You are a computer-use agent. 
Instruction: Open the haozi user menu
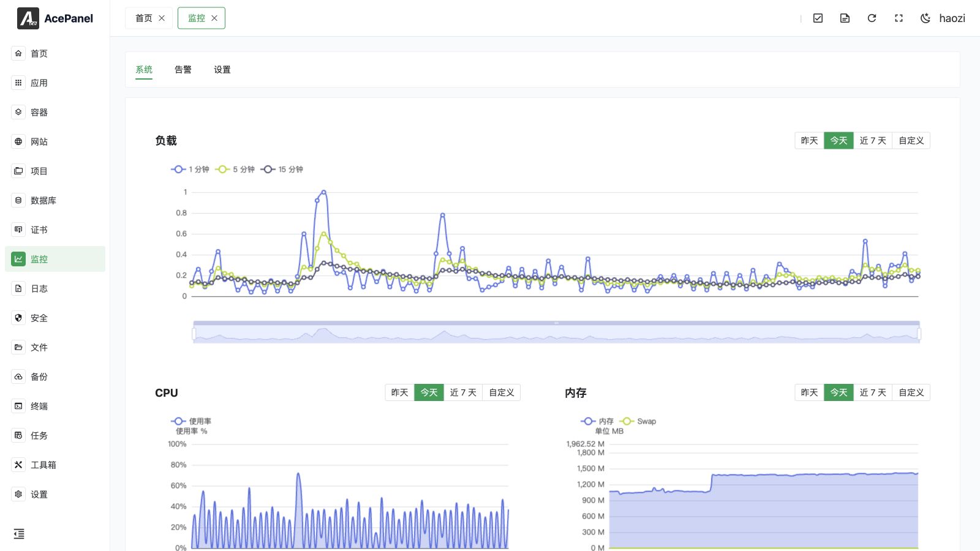(x=952, y=18)
